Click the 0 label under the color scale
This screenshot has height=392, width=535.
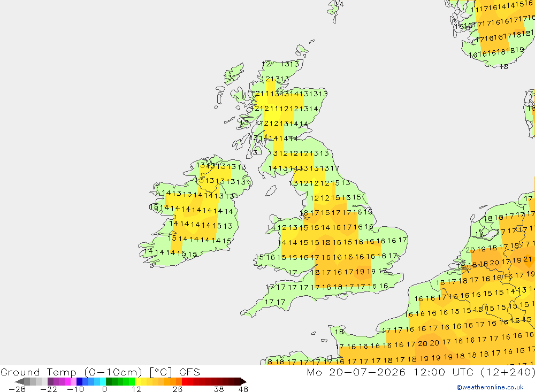104,389
